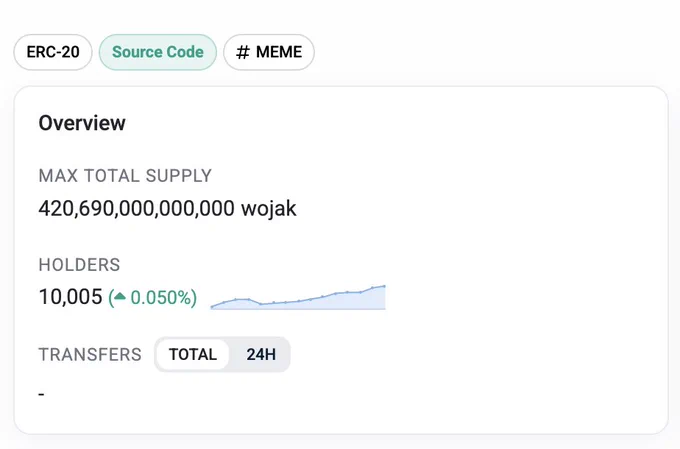Select the TOTAL transfers toggle
Image resolution: width=680 pixels, height=449 pixels.
(x=193, y=354)
